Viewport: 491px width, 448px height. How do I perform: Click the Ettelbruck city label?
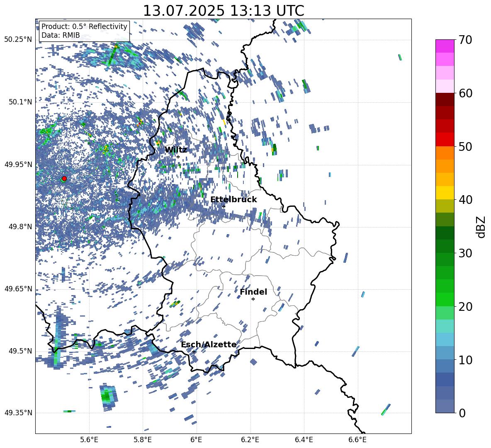(233, 200)
